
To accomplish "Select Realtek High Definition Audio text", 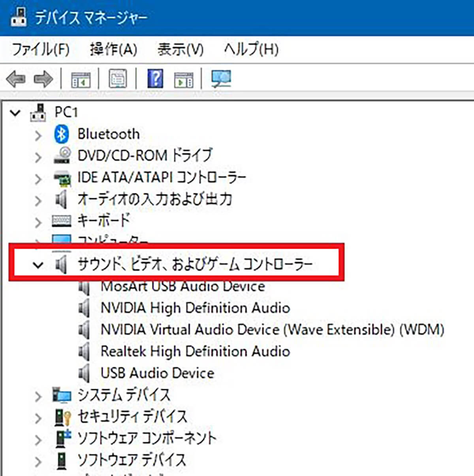I will coord(196,351).
